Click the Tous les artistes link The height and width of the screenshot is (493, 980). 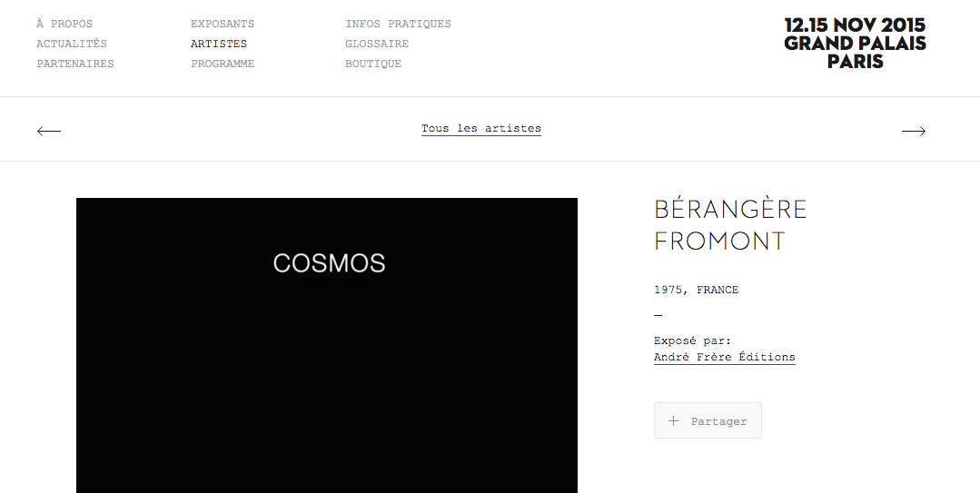[481, 129]
